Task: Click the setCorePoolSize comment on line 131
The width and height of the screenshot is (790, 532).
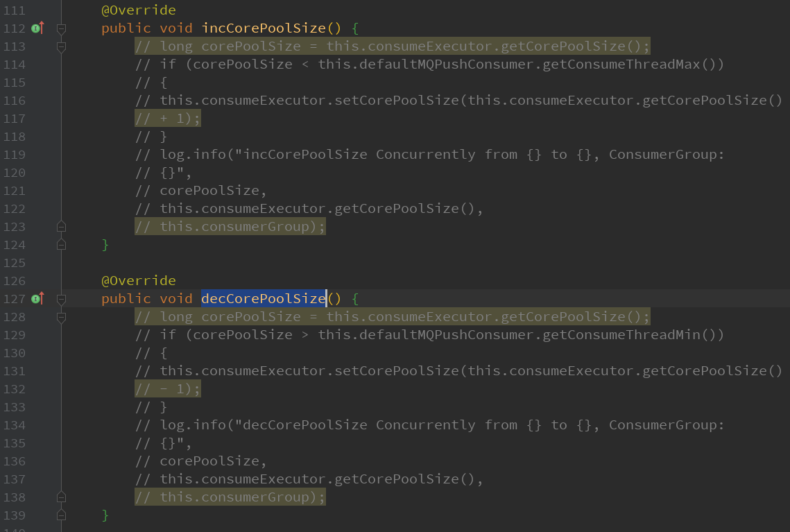Action: pyautogui.click(x=458, y=371)
